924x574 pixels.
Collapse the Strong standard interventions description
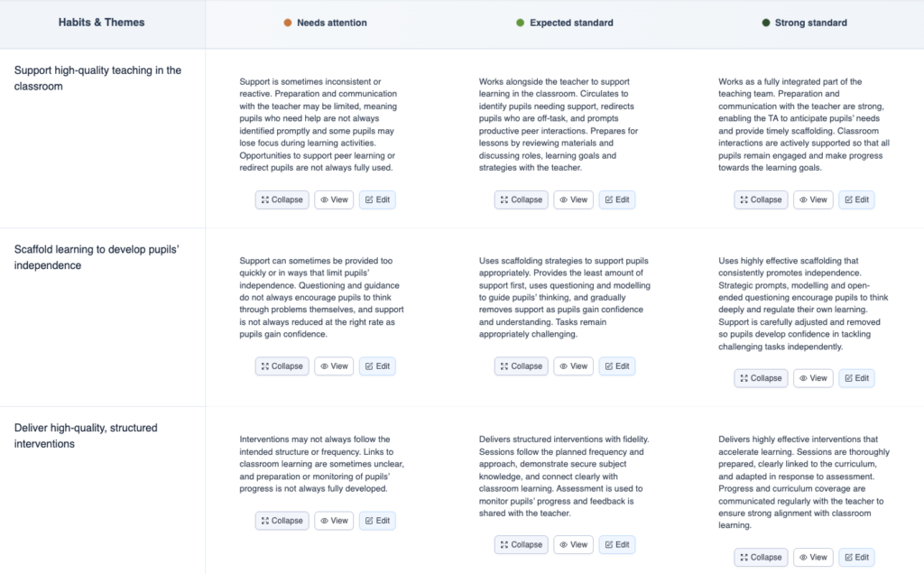[761, 558]
